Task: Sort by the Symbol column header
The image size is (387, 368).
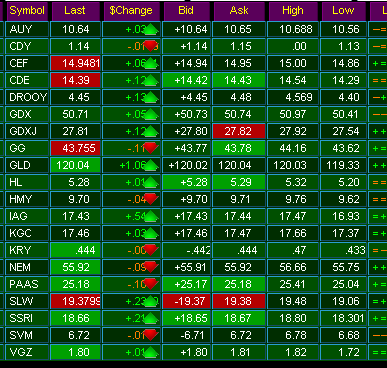Action: coord(27,11)
